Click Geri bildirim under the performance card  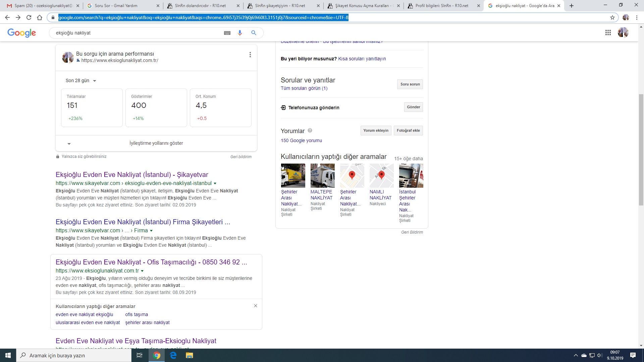(x=241, y=157)
